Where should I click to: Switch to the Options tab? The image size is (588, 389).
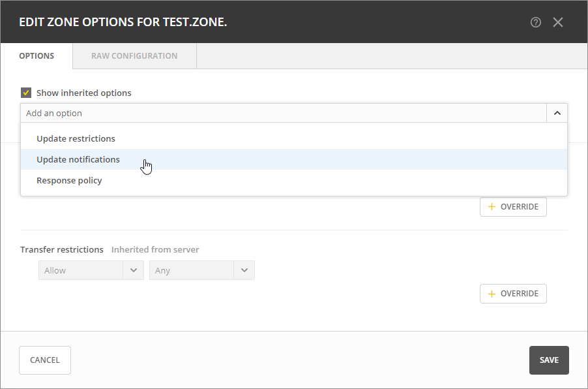(x=37, y=56)
